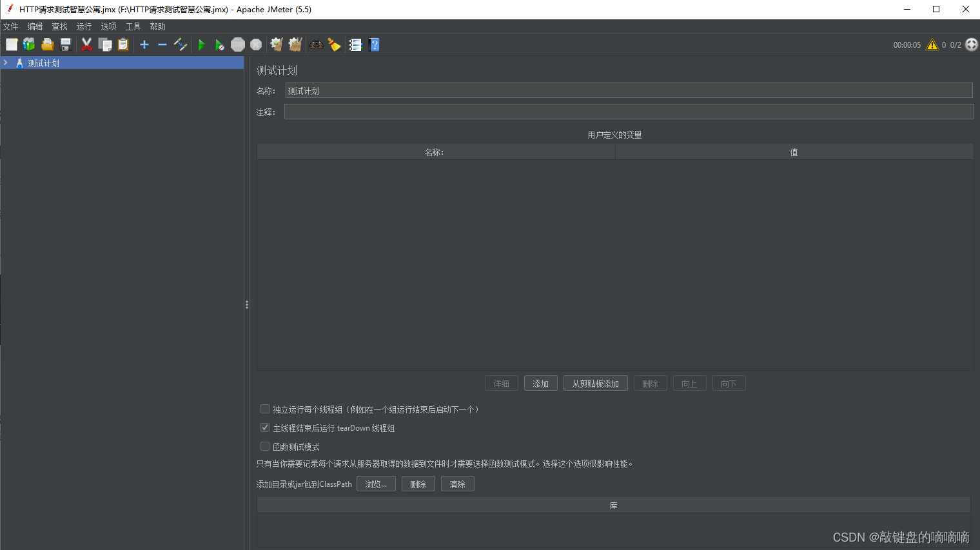Click the 清除 classpath button

coord(458,484)
